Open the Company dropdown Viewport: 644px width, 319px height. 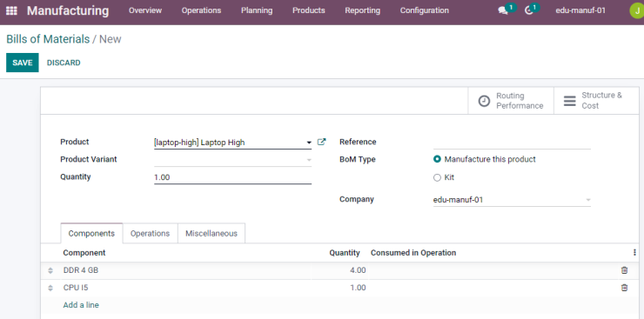point(512,200)
